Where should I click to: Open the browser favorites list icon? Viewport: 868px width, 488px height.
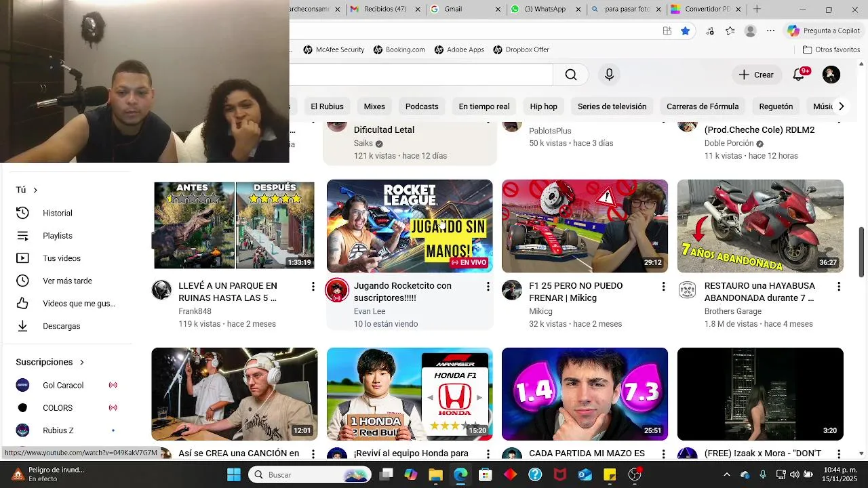pyautogui.click(x=730, y=30)
